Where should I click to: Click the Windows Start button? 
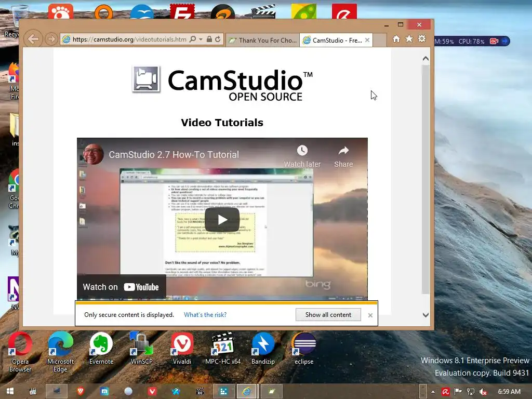(x=10, y=392)
